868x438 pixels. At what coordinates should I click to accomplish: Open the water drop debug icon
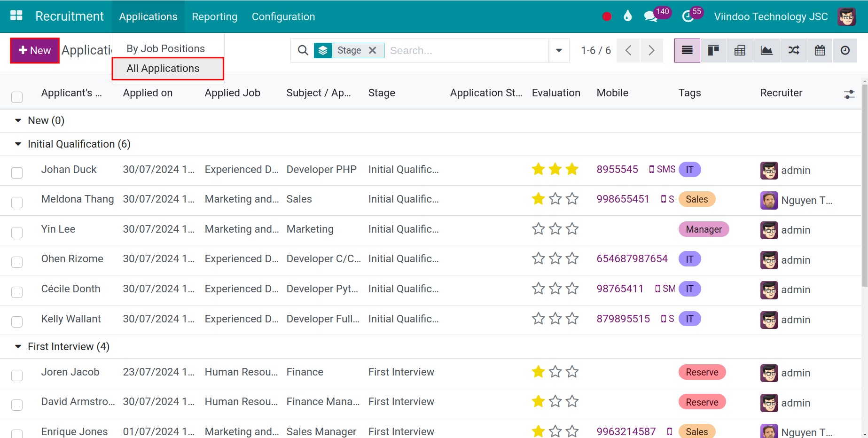627,16
